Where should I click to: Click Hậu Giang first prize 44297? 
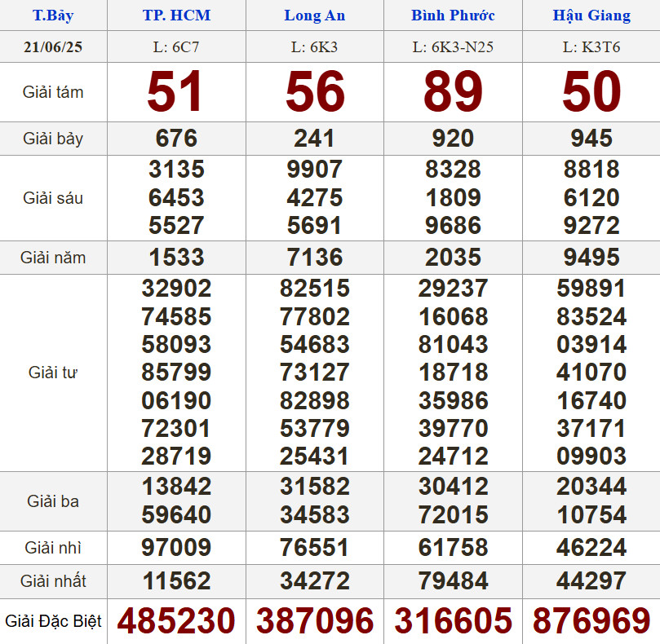[x=591, y=581]
